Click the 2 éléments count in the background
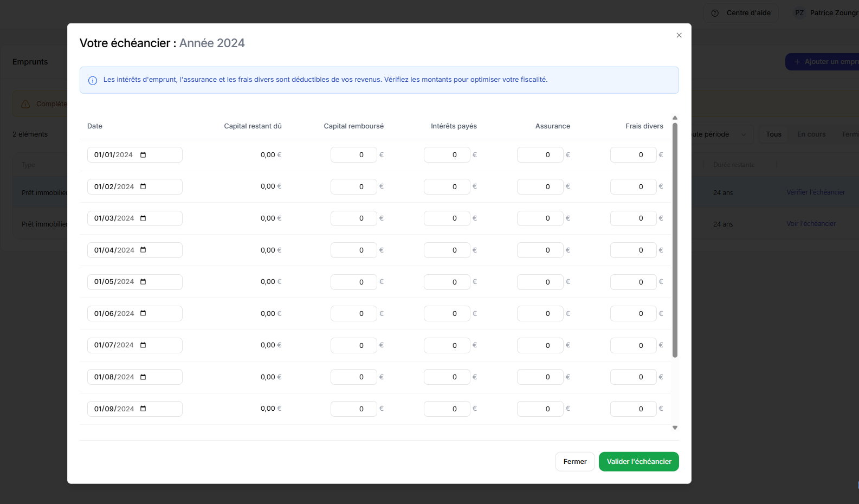Image resolution: width=859 pixels, height=504 pixels. (30, 134)
